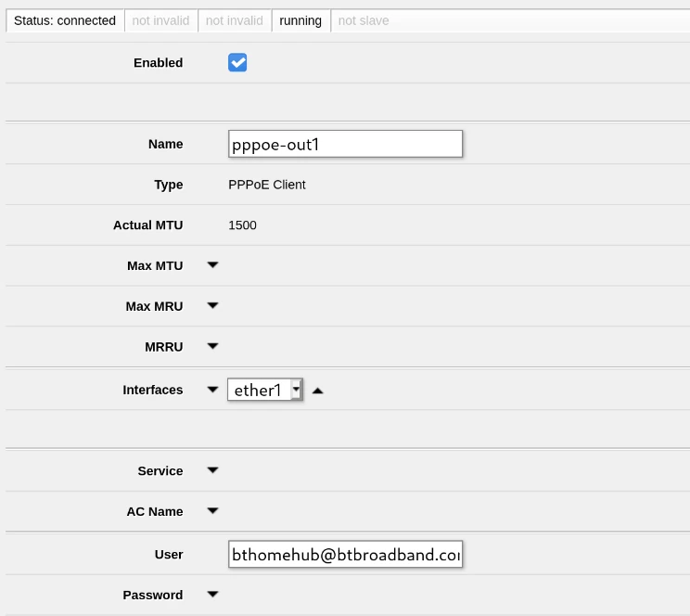Open the ether1 interface dropdown
The width and height of the screenshot is (690, 616).
coord(297,390)
